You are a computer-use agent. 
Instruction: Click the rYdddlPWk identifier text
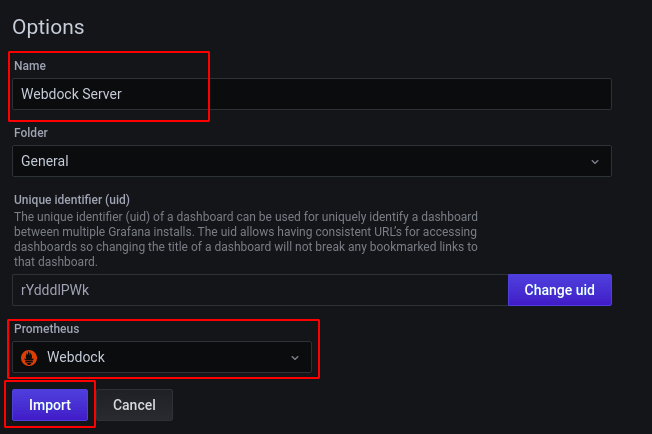coord(56,290)
